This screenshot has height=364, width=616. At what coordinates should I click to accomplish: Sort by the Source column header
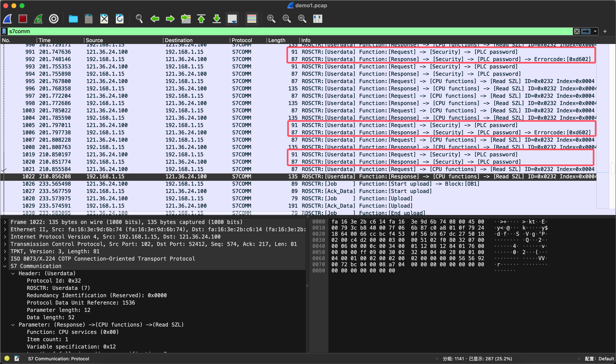tap(123, 40)
